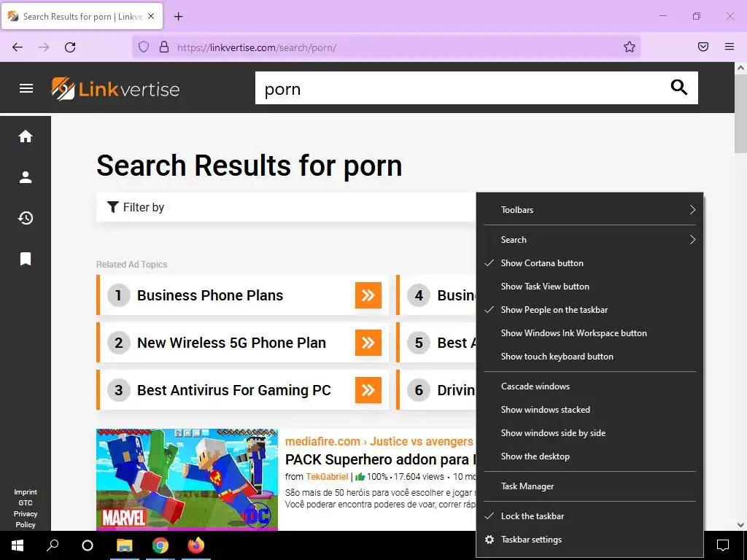Close the Search Results tab

point(151,16)
